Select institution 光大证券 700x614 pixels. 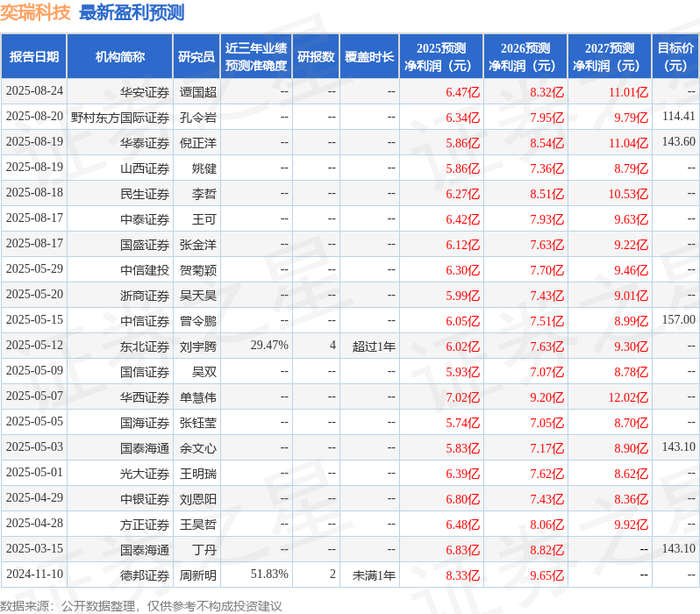point(145,474)
